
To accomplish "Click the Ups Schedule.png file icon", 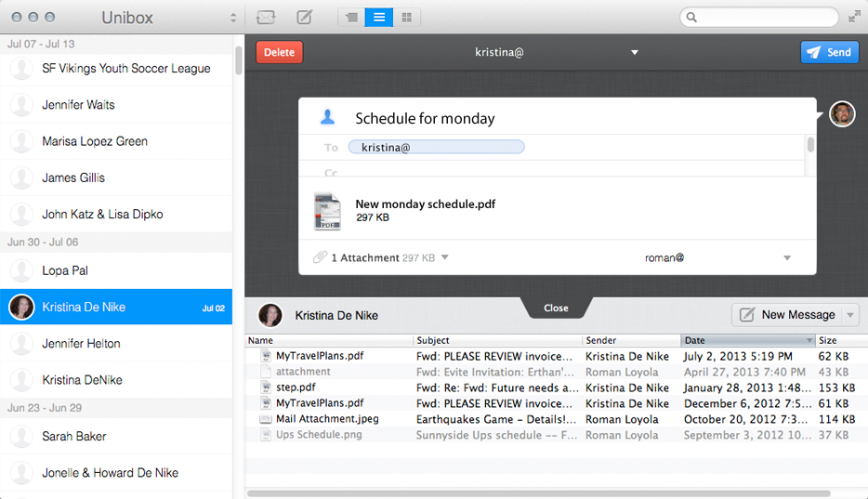I will coord(267,435).
